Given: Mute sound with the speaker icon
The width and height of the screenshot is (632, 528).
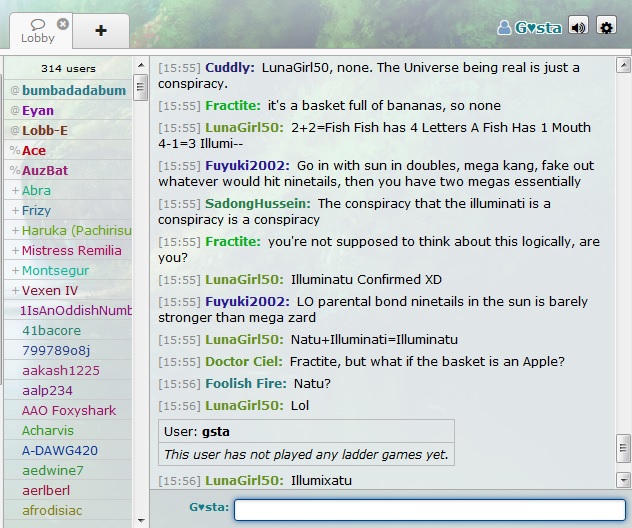Looking at the screenshot, I should tap(578, 27).
